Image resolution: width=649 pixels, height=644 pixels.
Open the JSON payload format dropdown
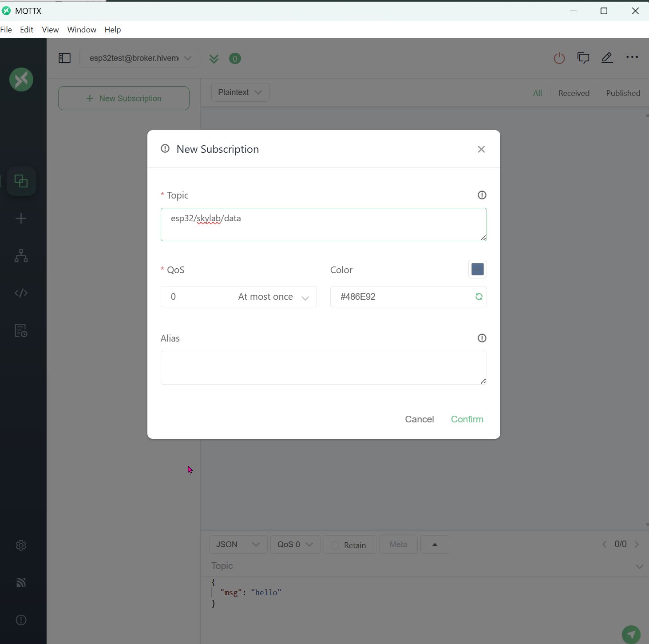[x=238, y=545]
